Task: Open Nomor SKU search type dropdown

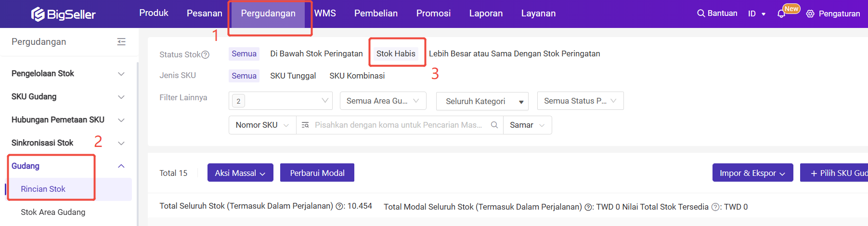Action: pos(262,125)
